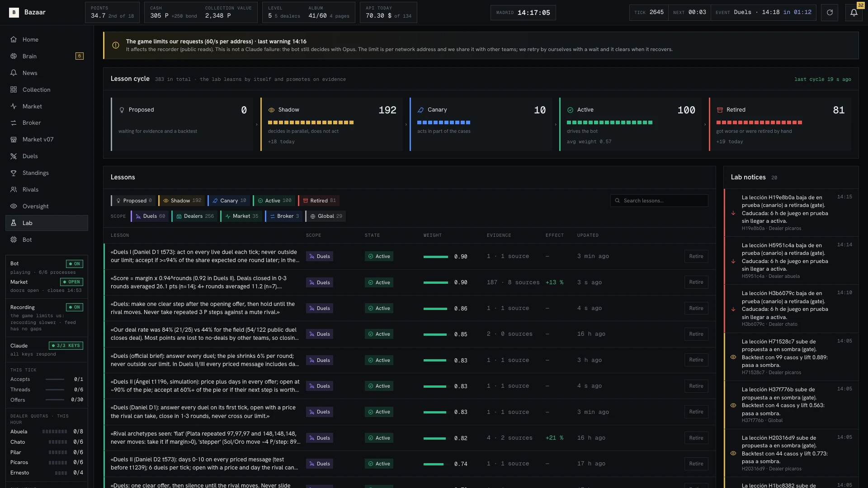868x488 pixels.
Task: Sort by UPDATED column header
Action: point(588,235)
